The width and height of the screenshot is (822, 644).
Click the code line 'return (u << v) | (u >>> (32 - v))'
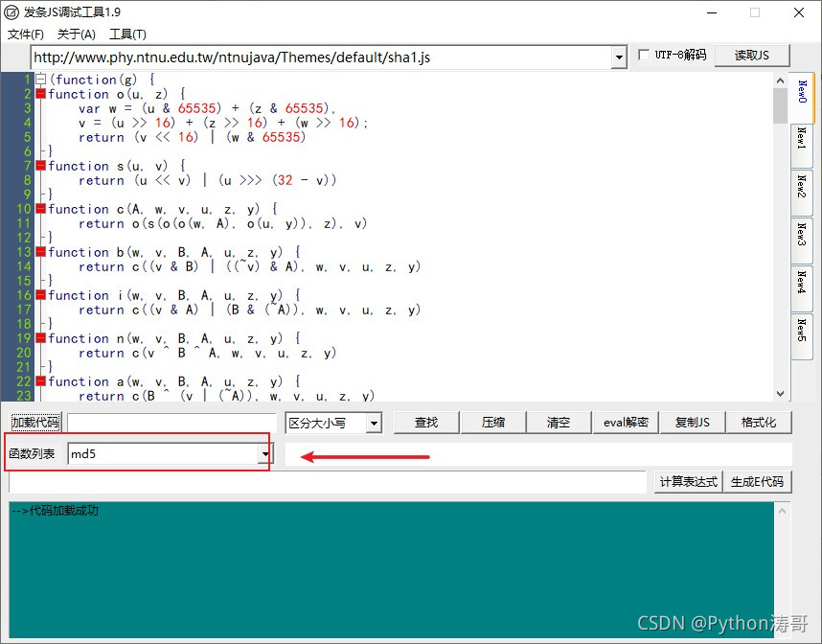coord(207,180)
